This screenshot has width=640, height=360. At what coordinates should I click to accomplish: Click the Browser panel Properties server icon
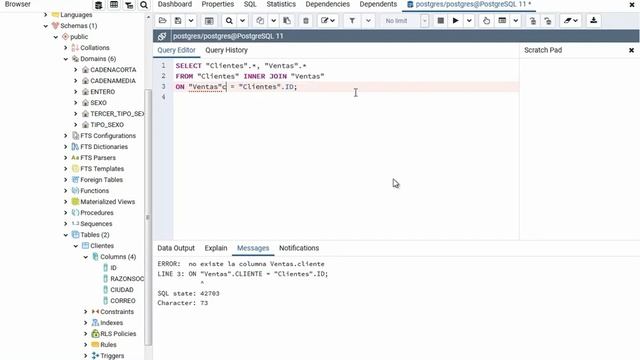[98, 5]
